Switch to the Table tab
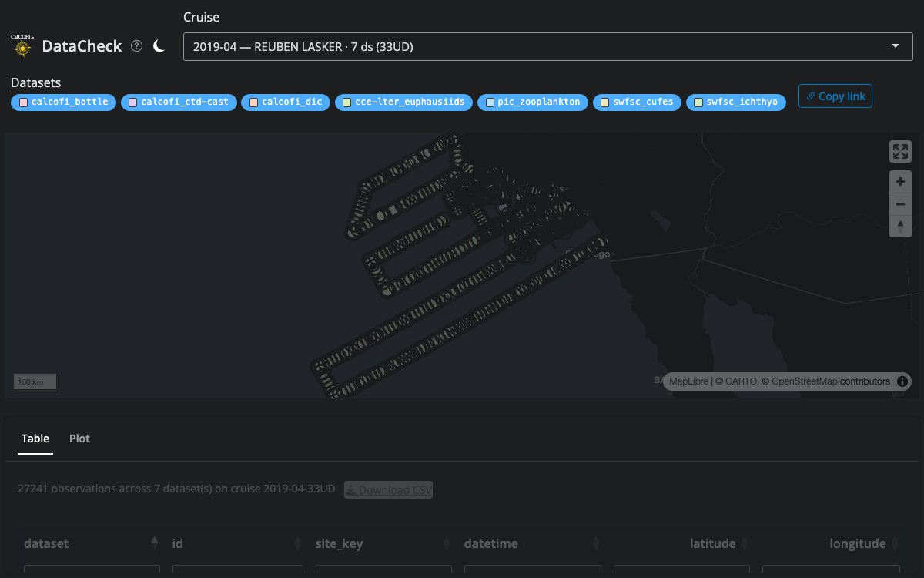The width and height of the screenshot is (924, 578). [35, 439]
